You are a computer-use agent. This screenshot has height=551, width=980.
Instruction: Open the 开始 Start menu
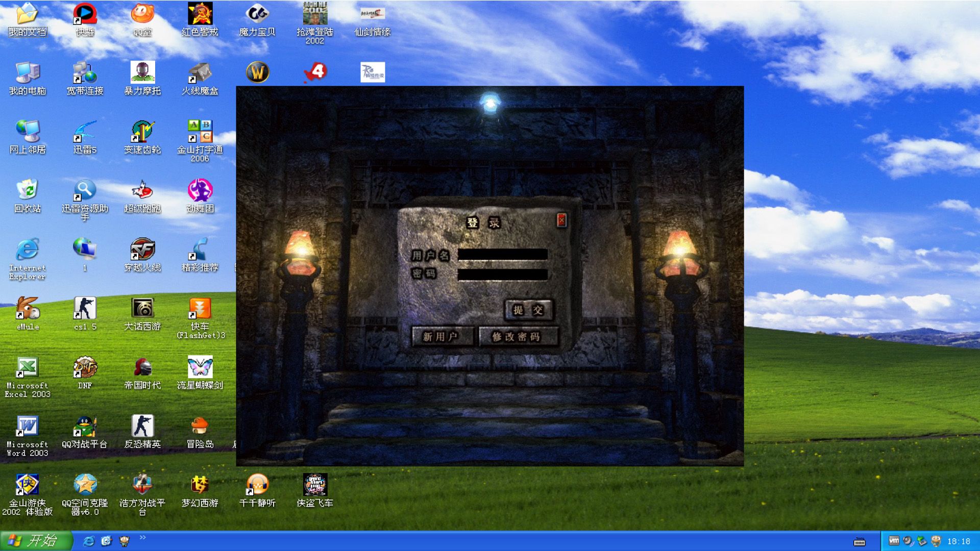[36, 541]
